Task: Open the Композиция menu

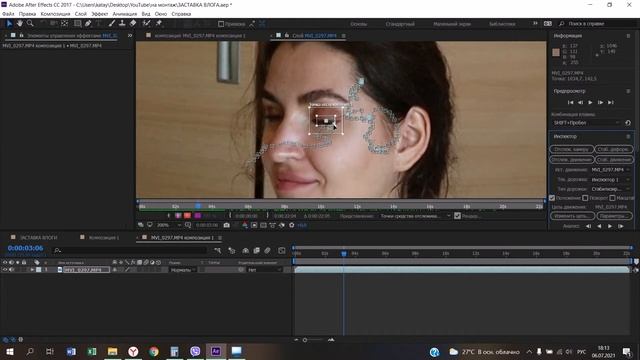Action: (x=56, y=14)
